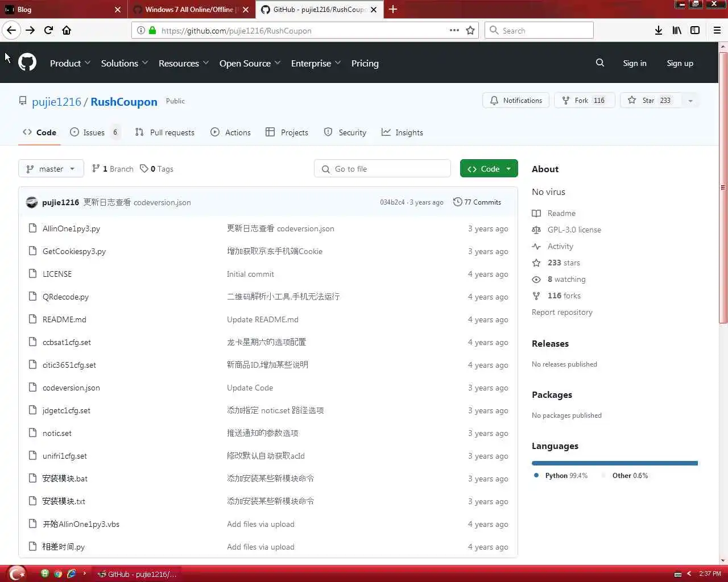Open the green Code dropdown
The image size is (728, 582).
tap(489, 169)
